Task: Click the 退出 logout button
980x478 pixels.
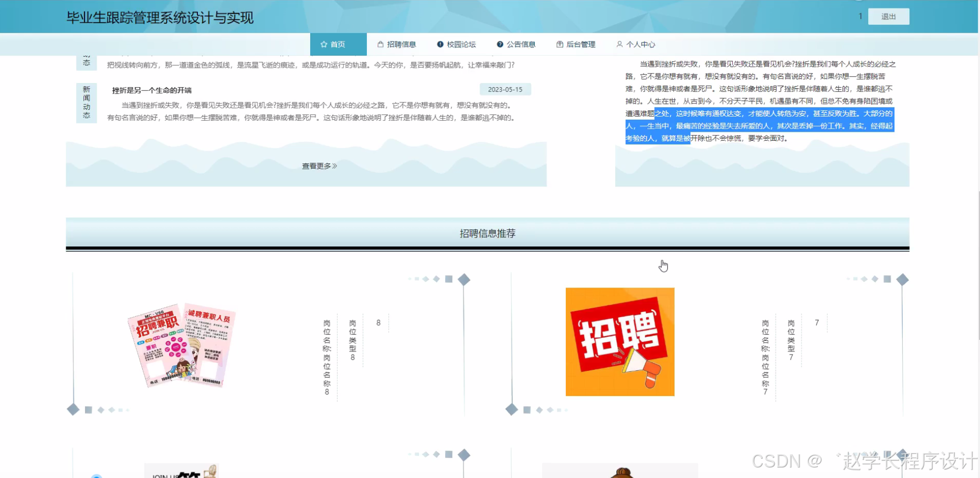Action: [x=889, y=16]
